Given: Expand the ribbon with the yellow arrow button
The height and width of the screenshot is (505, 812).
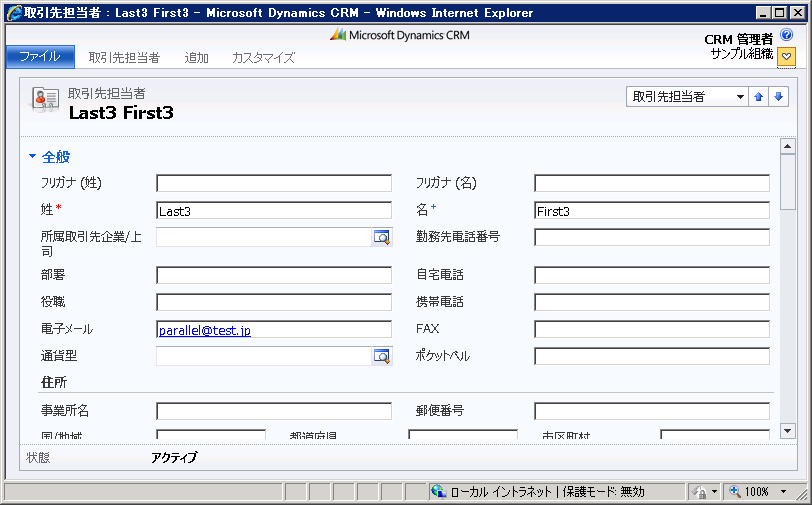Looking at the screenshot, I should (x=786, y=56).
